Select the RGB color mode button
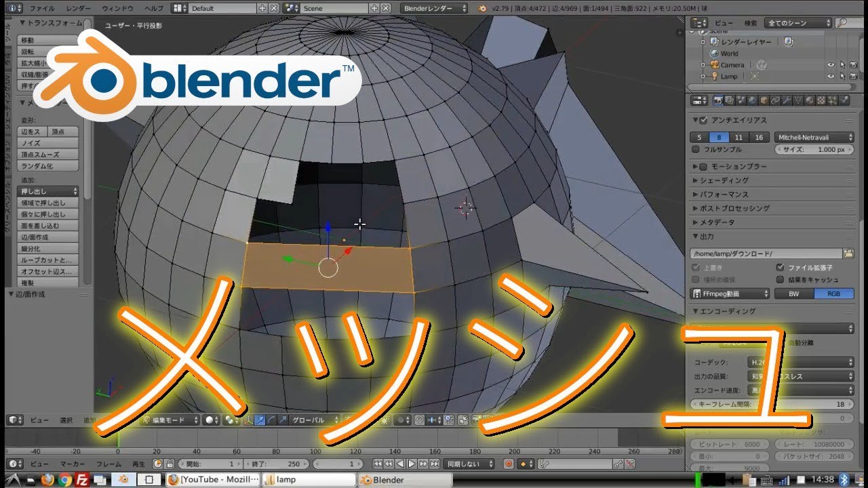The width and height of the screenshot is (868, 488). tap(833, 293)
